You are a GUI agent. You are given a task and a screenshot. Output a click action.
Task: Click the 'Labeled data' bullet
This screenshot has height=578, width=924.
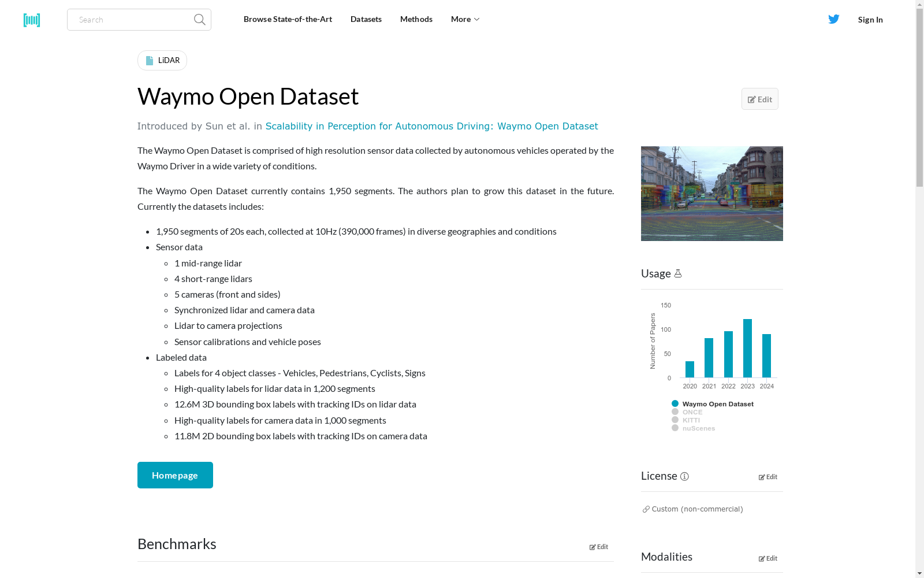181,357
